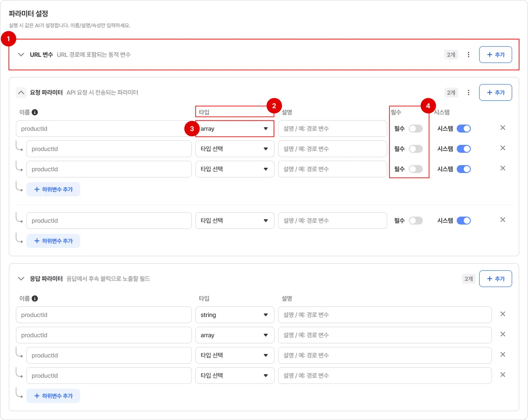Expand the 응답 파라미터 section chevron

(x=21, y=279)
